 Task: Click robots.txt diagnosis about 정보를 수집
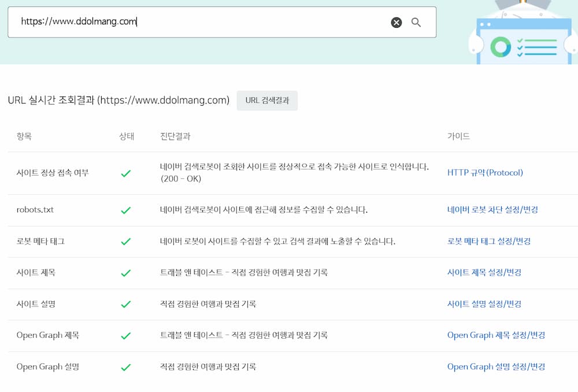(x=264, y=210)
